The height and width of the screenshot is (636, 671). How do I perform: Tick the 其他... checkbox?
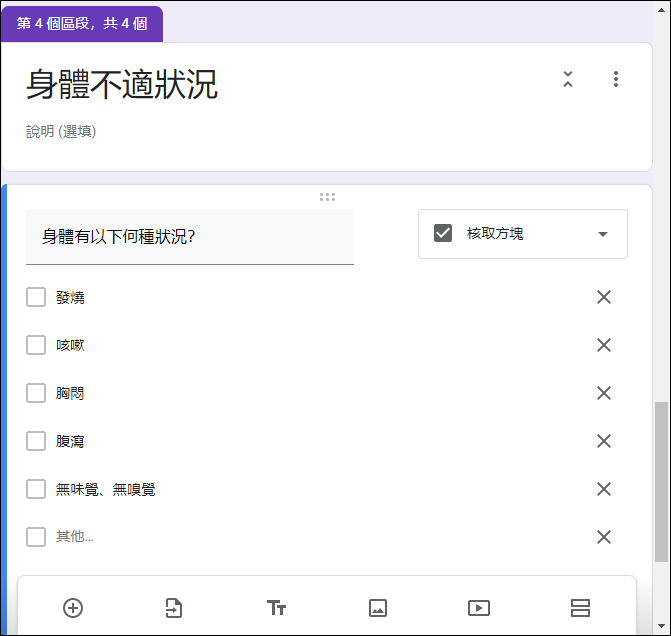[36, 537]
